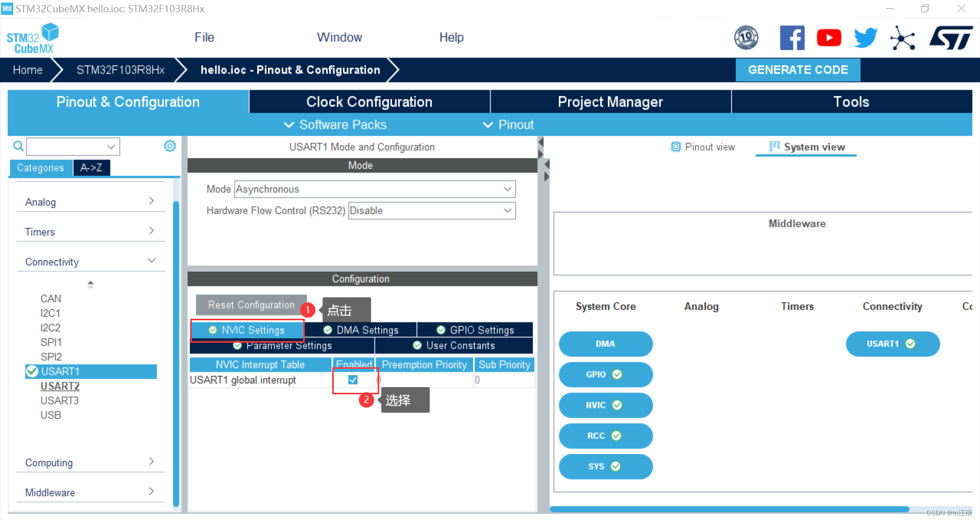Switch to Project Manager tab
Screen dimensions: 980x521
tap(610, 102)
